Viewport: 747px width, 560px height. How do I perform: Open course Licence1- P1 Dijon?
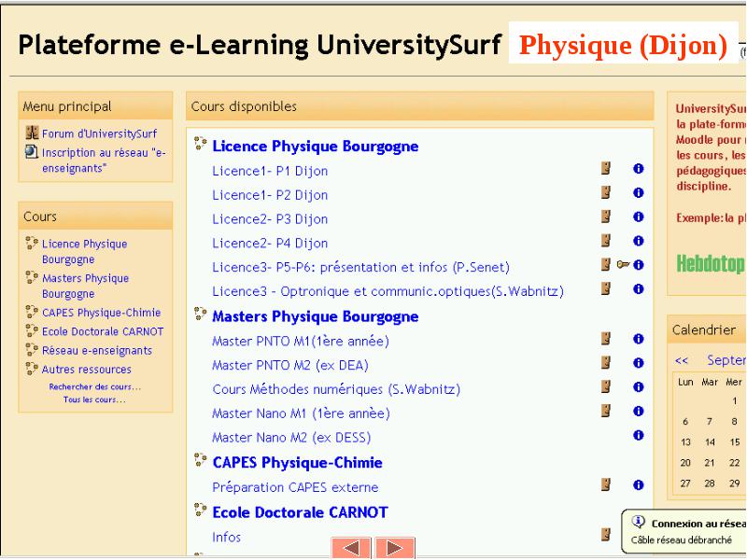click(270, 171)
